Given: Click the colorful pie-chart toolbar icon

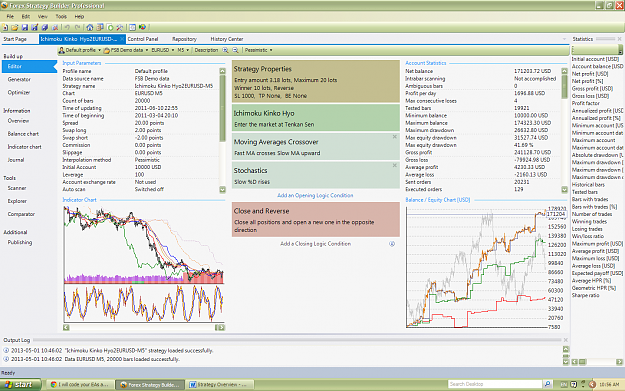Looking at the screenshot, I should pyautogui.click(x=142, y=28).
